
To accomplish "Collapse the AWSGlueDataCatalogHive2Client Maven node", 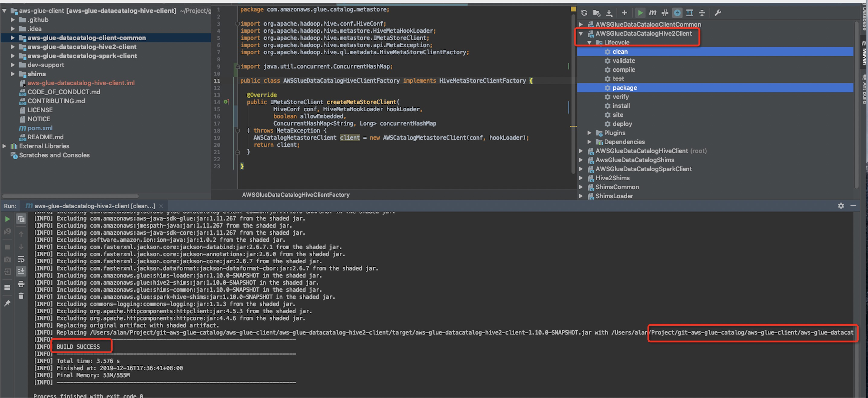I will 580,33.
